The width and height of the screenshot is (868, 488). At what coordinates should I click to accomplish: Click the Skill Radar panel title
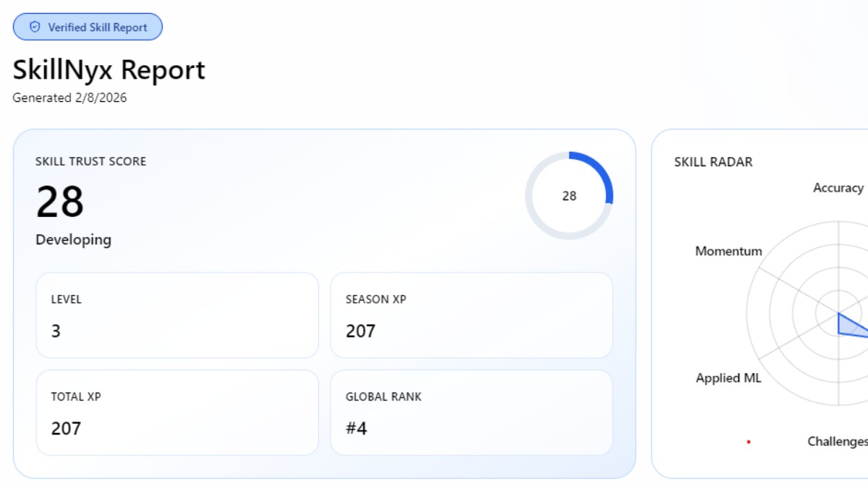point(713,162)
